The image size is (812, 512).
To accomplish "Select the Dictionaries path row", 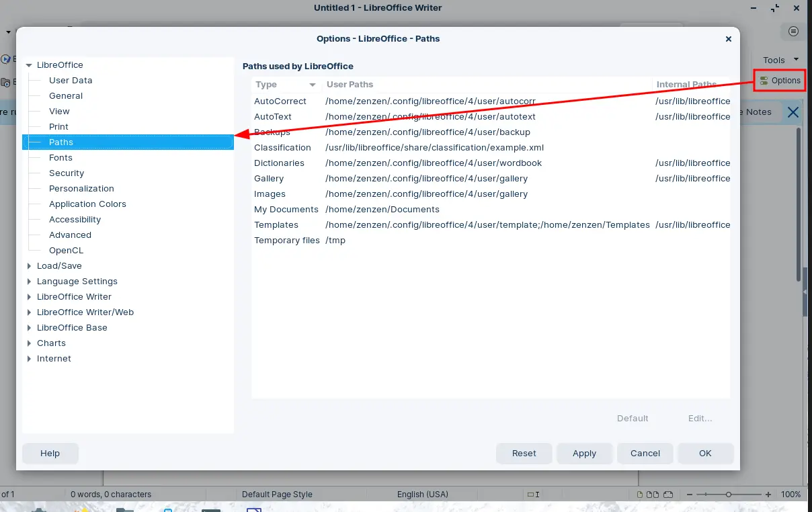I will pyautogui.click(x=491, y=163).
